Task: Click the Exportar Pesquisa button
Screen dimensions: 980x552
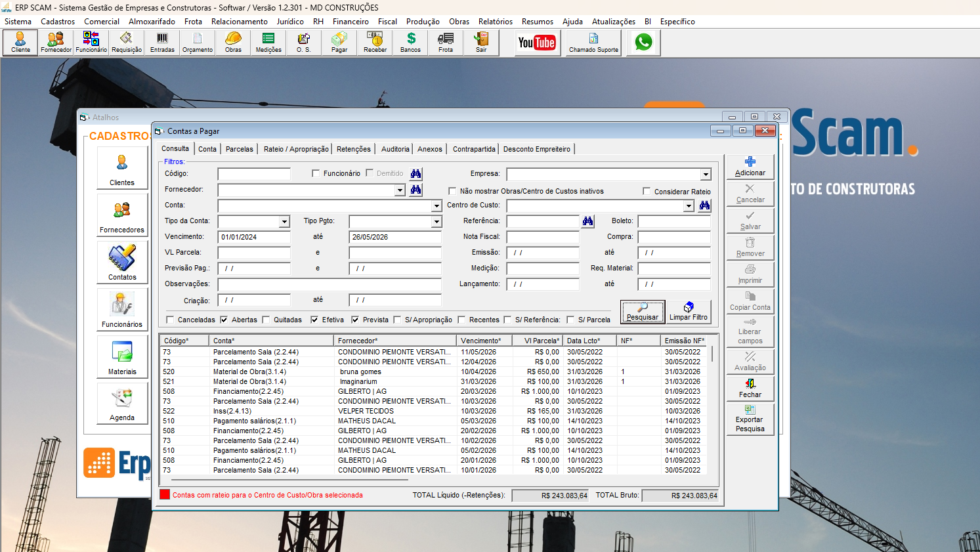Action: (x=750, y=419)
